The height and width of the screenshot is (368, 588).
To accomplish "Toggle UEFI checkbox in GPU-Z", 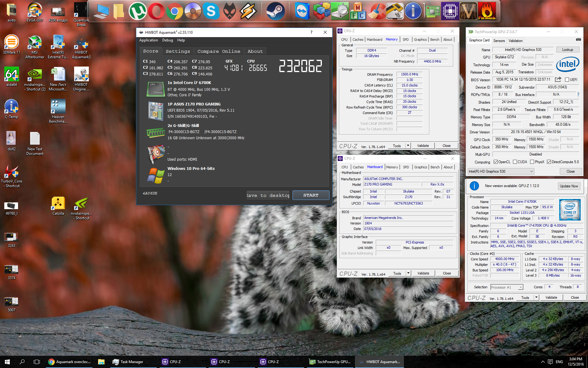I will (567, 80).
